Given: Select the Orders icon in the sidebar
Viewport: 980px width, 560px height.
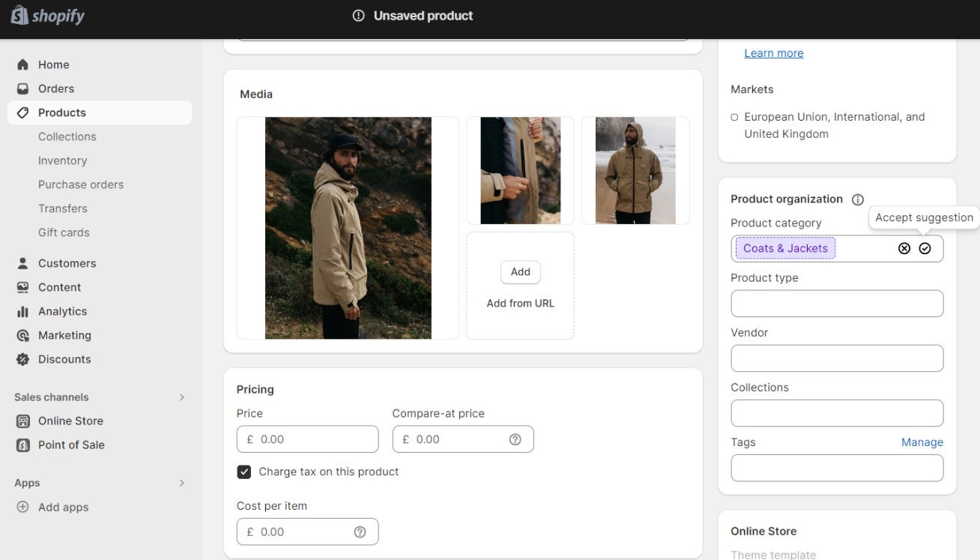Looking at the screenshot, I should [23, 88].
